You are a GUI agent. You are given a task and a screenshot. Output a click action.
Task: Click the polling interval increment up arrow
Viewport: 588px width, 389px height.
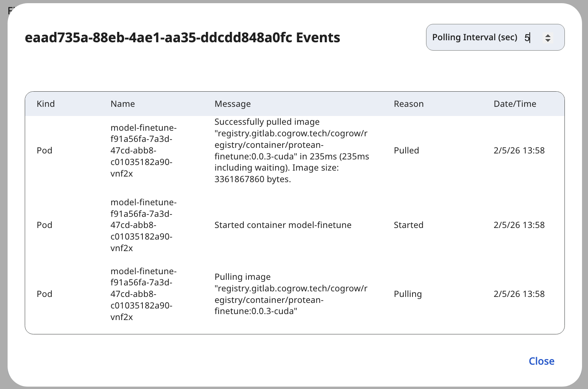(x=548, y=35)
